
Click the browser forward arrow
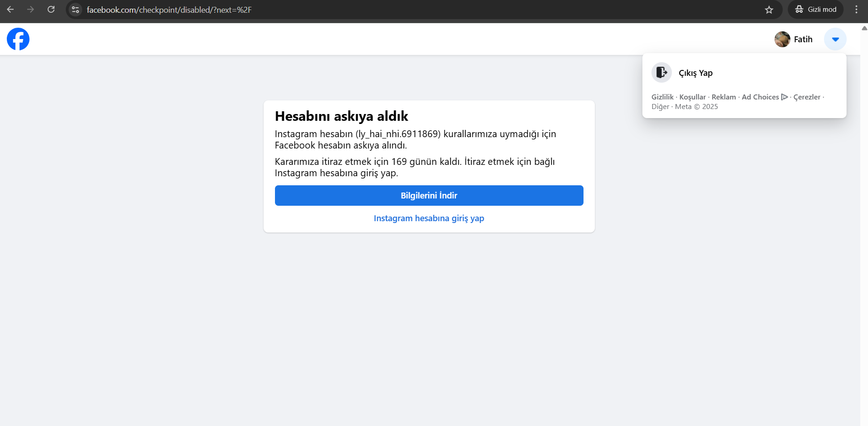[31, 10]
